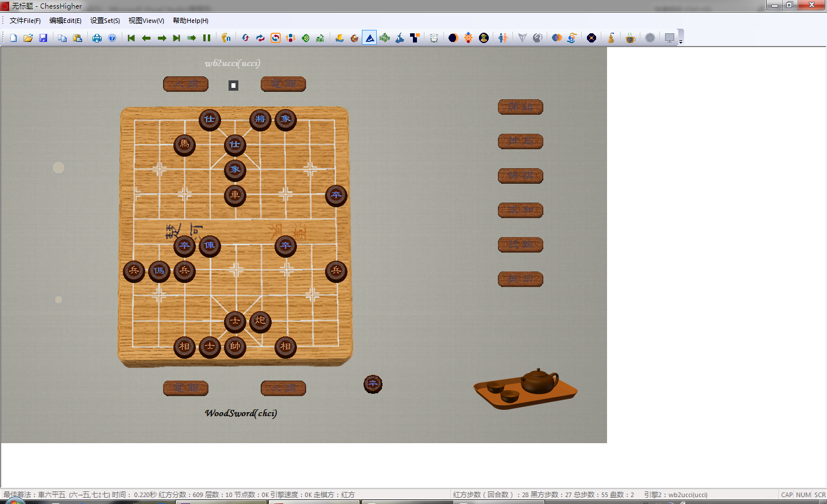Click the coffee cup toolbar icon
The image size is (827, 504).
click(630, 38)
